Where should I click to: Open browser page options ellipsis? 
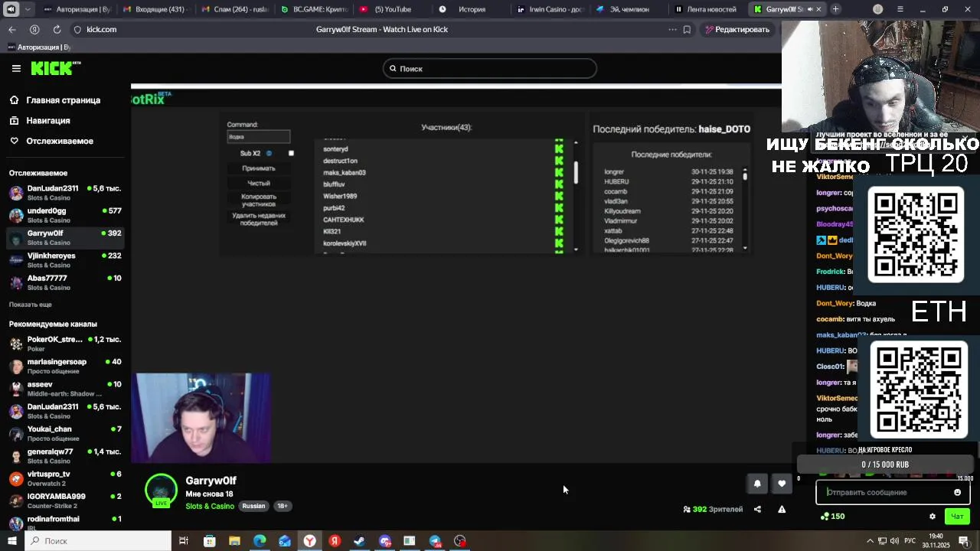point(672,29)
